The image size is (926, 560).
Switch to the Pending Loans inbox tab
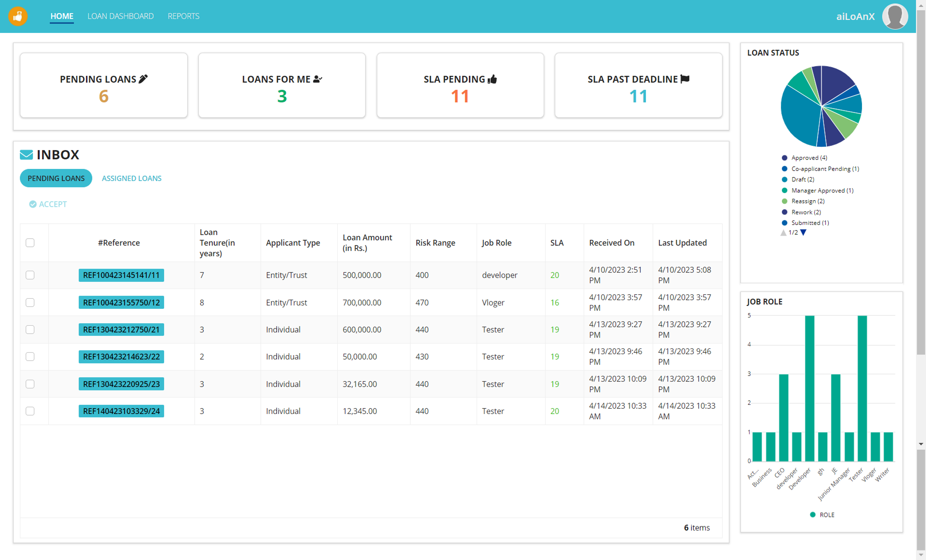coord(56,178)
